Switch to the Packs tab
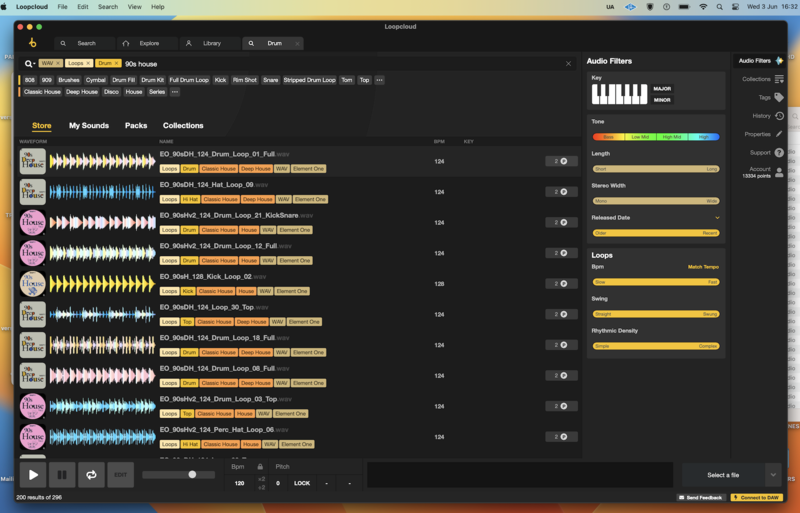Screen dimensions: 800x513 (136, 126)
